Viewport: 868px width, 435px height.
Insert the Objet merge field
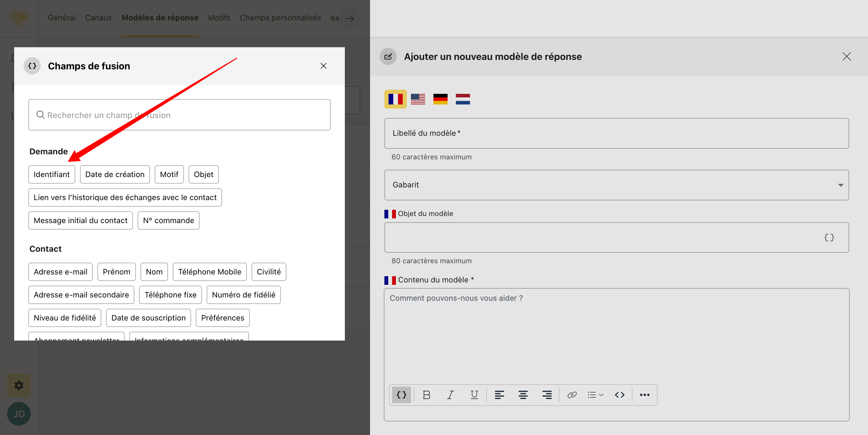[x=203, y=174]
